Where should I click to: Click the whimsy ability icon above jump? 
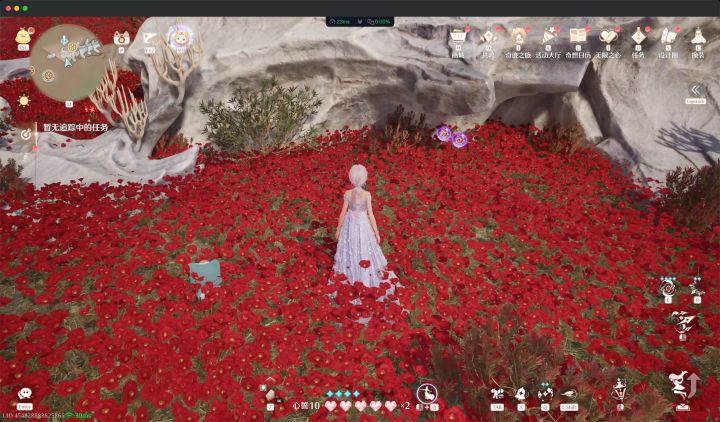point(683,322)
